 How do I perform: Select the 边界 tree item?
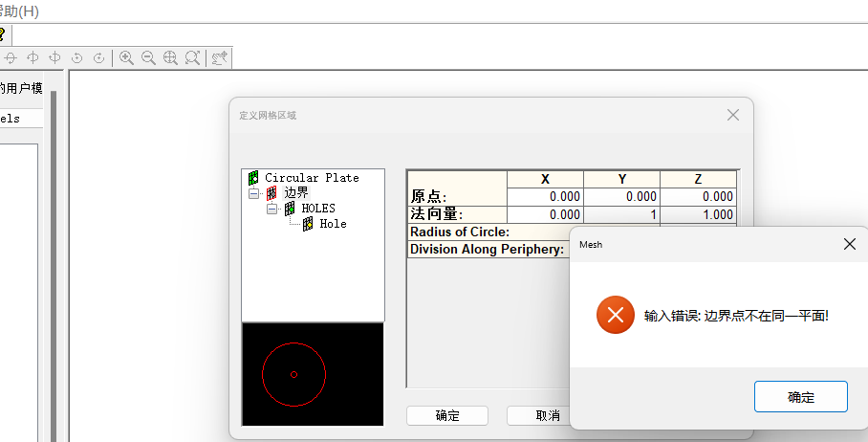[296, 192]
